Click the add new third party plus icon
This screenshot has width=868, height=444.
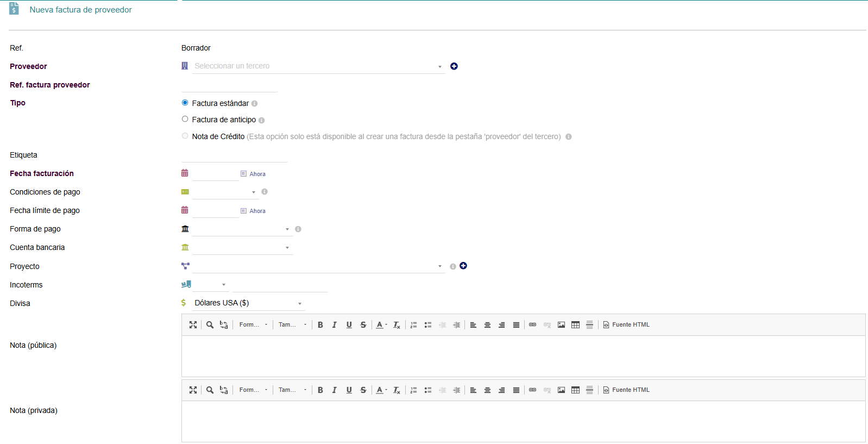tap(454, 66)
